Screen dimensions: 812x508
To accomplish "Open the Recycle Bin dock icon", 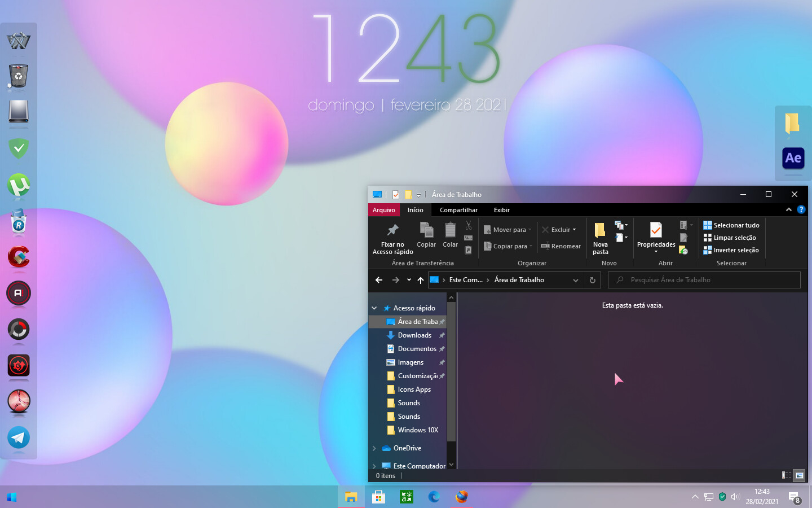I will [19, 76].
